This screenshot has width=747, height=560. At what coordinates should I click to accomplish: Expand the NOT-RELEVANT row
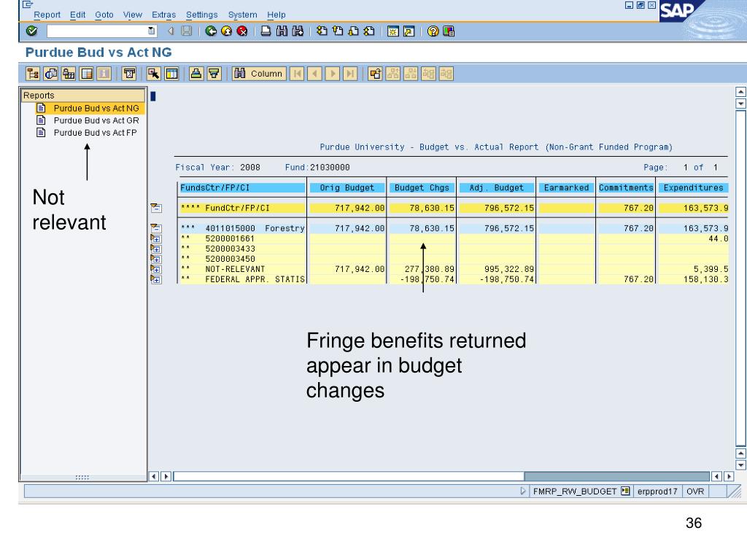pyautogui.click(x=156, y=269)
